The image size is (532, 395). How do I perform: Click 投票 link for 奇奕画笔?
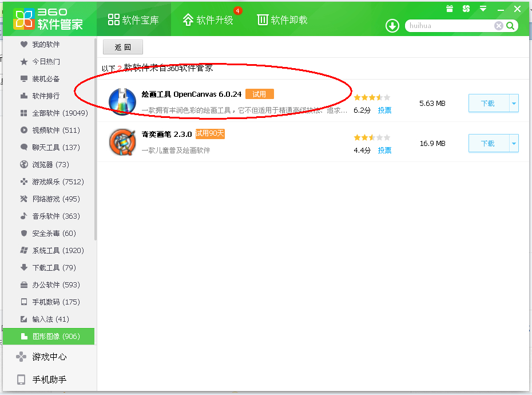384,150
